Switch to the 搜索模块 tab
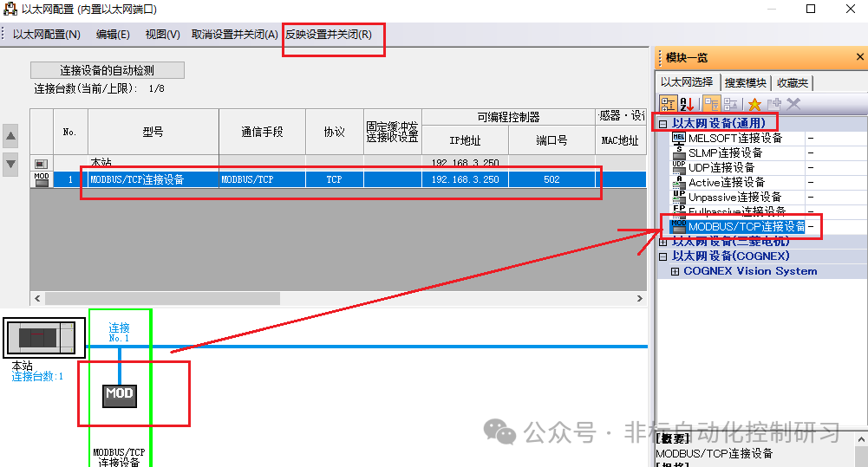The height and width of the screenshot is (467, 868). click(746, 83)
